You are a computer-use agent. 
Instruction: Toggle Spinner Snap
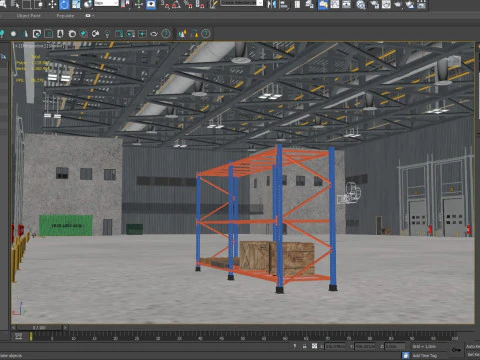(x=200, y=4)
